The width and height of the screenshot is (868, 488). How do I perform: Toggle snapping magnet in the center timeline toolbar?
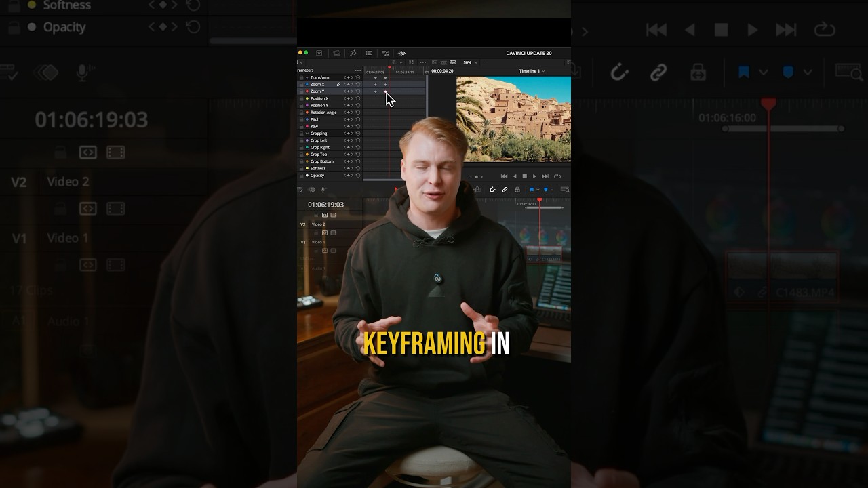click(492, 190)
